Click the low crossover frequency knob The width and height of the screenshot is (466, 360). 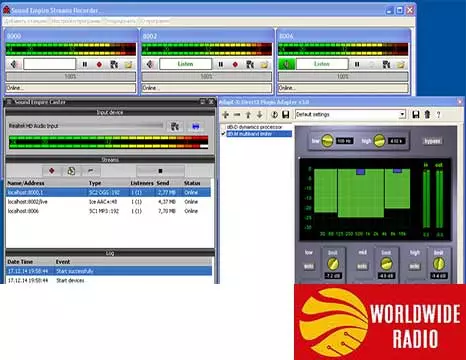(x=327, y=141)
